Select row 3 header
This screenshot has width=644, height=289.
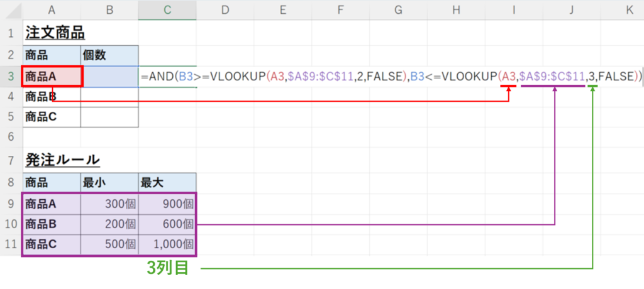click(x=11, y=76)
